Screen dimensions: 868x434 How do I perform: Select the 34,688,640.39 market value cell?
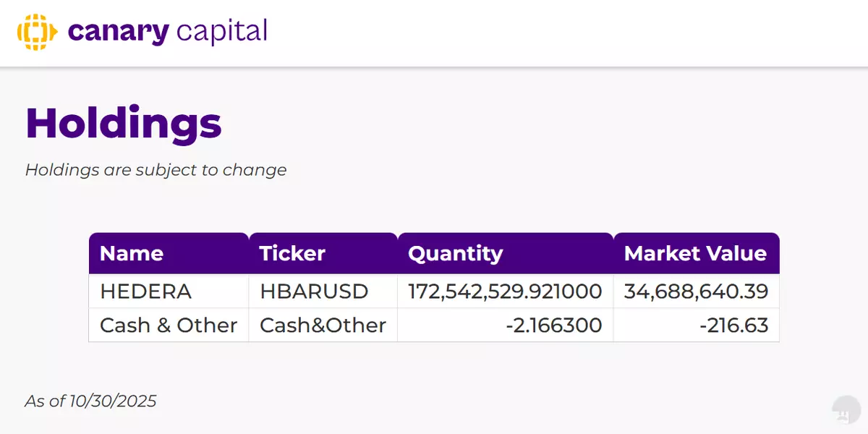click(696, 292)
